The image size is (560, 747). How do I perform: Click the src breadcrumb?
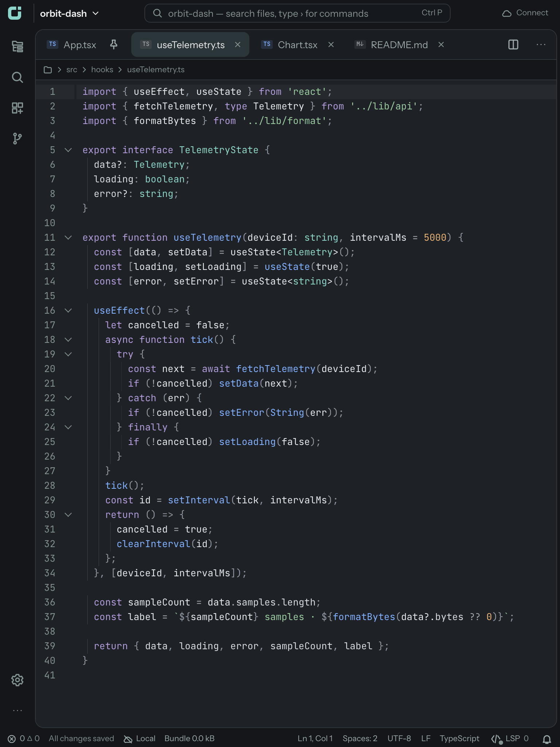tap(72, 70)
